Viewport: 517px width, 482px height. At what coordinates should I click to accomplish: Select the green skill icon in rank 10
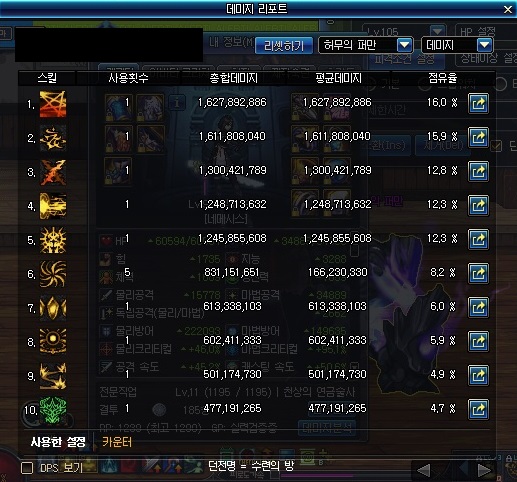(53, 410)
